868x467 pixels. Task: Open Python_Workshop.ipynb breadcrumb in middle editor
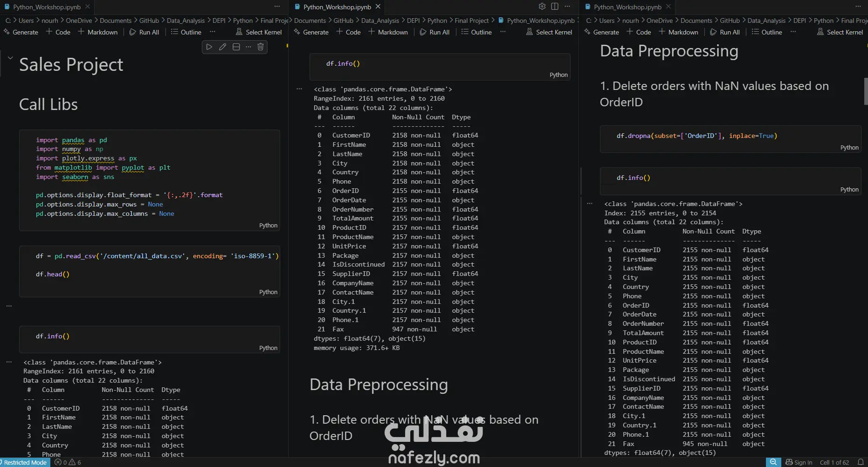(x=537, y=21)
